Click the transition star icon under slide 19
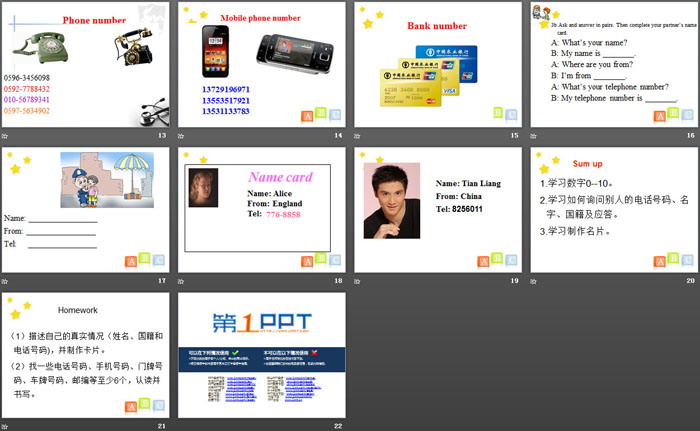Viewport: 700px width, 431px height. point(357,281)
